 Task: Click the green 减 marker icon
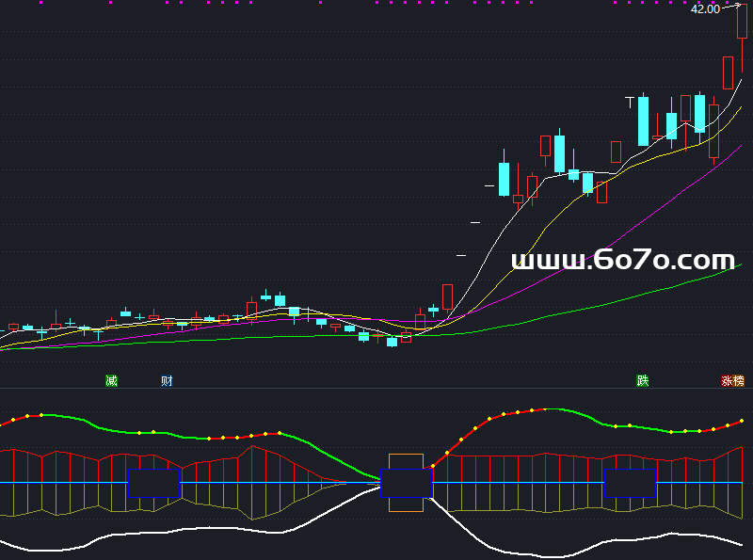(111, 381)
